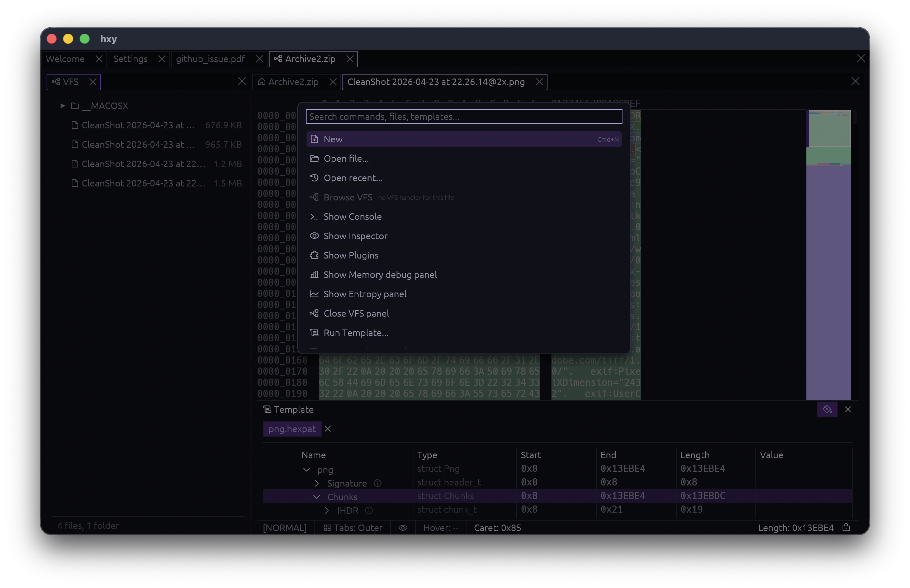The image size is (910, 588).
Task: Switch to the Welcome tab
Action: coord(66,59)
